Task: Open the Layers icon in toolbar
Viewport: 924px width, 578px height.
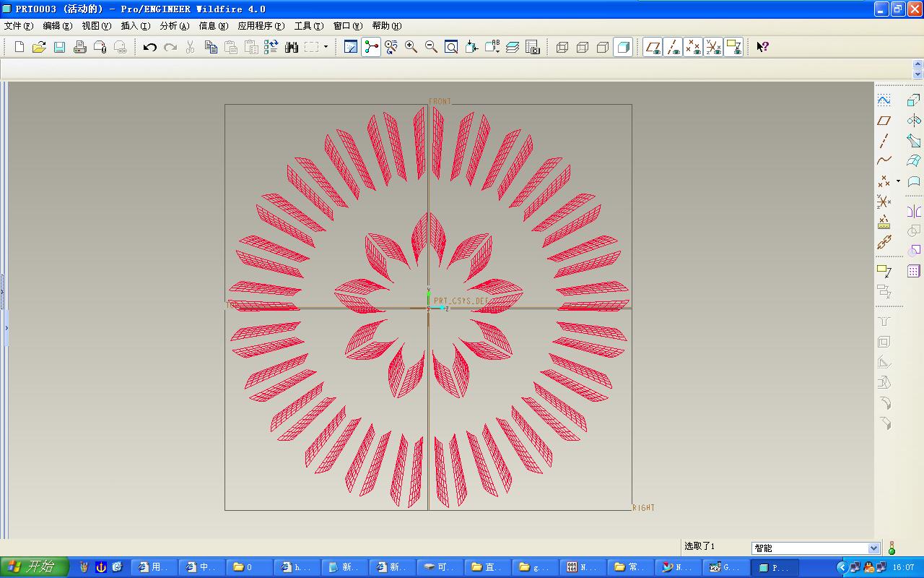Action: coord(513,47)
